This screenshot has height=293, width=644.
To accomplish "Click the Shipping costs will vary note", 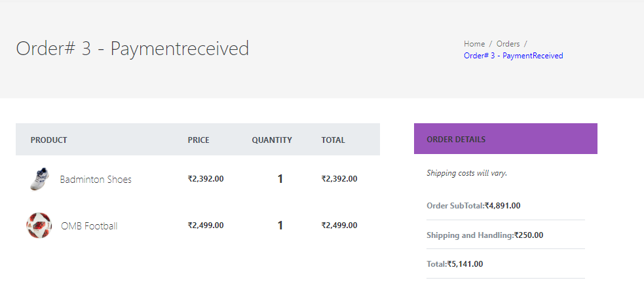I will click(x=467, y=173).
